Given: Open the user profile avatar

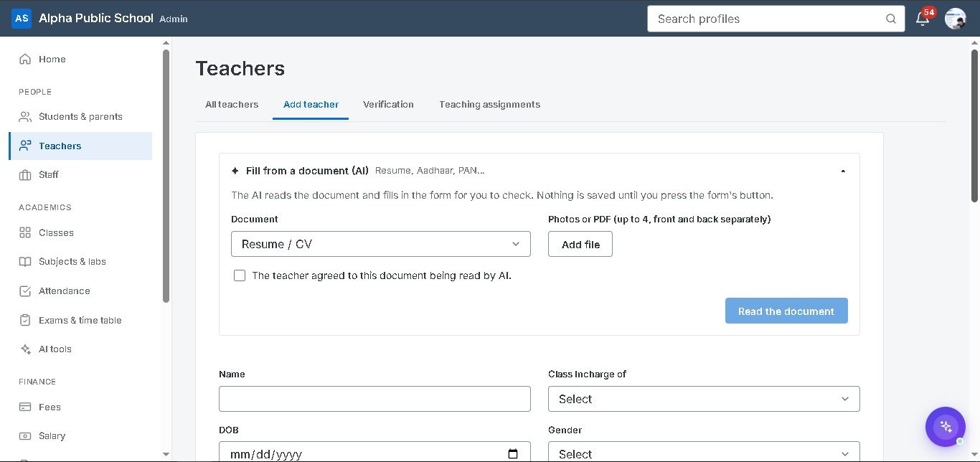Looking at the screenshot, I should click(955, 19).
